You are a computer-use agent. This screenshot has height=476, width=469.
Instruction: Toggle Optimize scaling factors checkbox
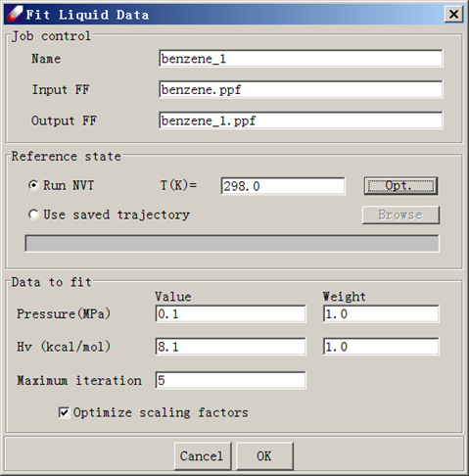[64, 412]
